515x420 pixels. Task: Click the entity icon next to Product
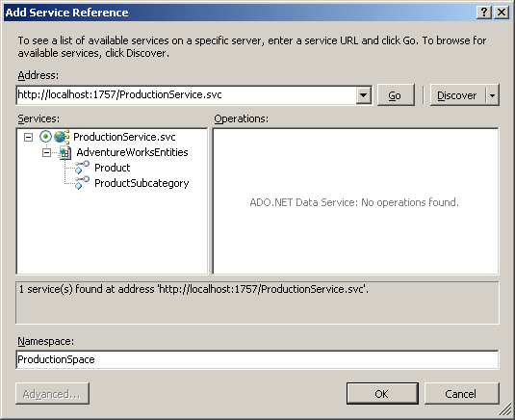click(82, 168)
